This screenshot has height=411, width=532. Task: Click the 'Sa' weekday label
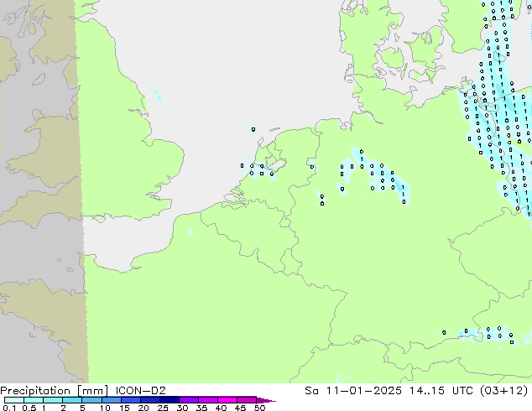tap(311, 391)
